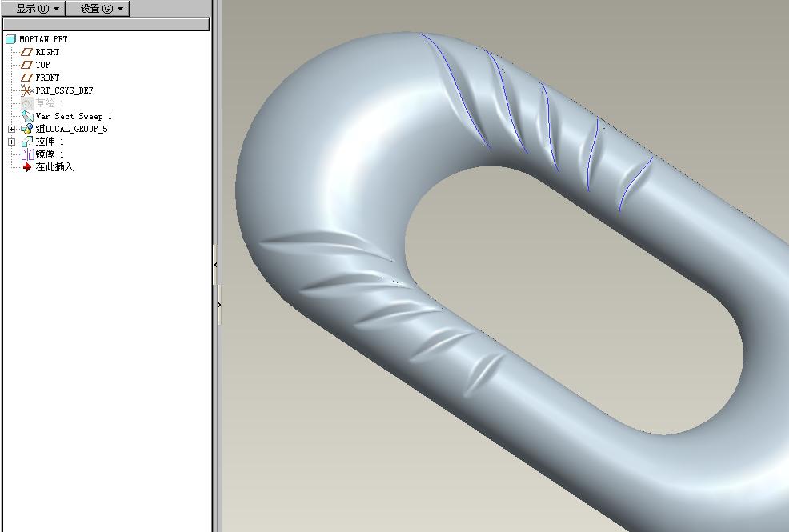789x532 pixels.
Task: Click the Var Sect Sweep 1 icon
Action: pyautogui.click(x=26, y=116)
